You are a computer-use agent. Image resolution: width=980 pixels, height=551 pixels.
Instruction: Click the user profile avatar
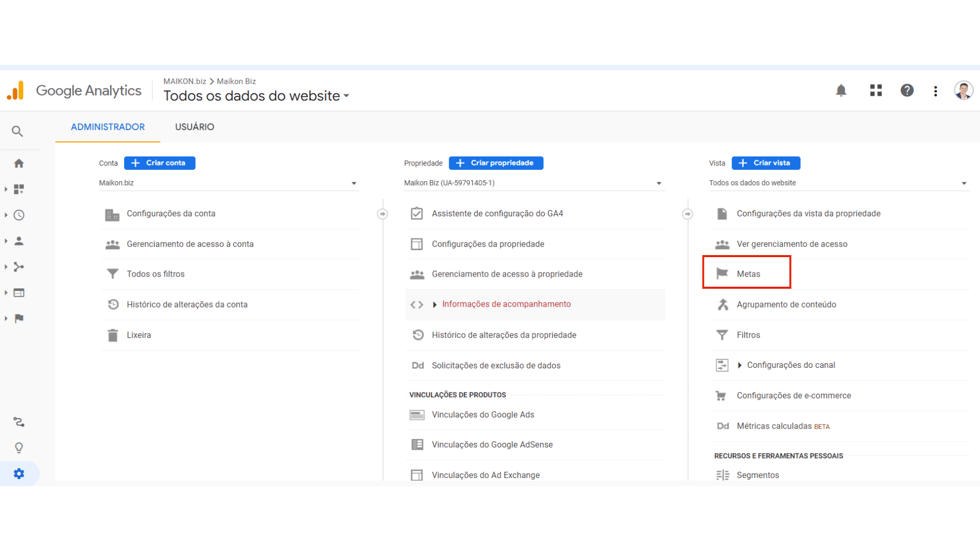click(964, 90)
